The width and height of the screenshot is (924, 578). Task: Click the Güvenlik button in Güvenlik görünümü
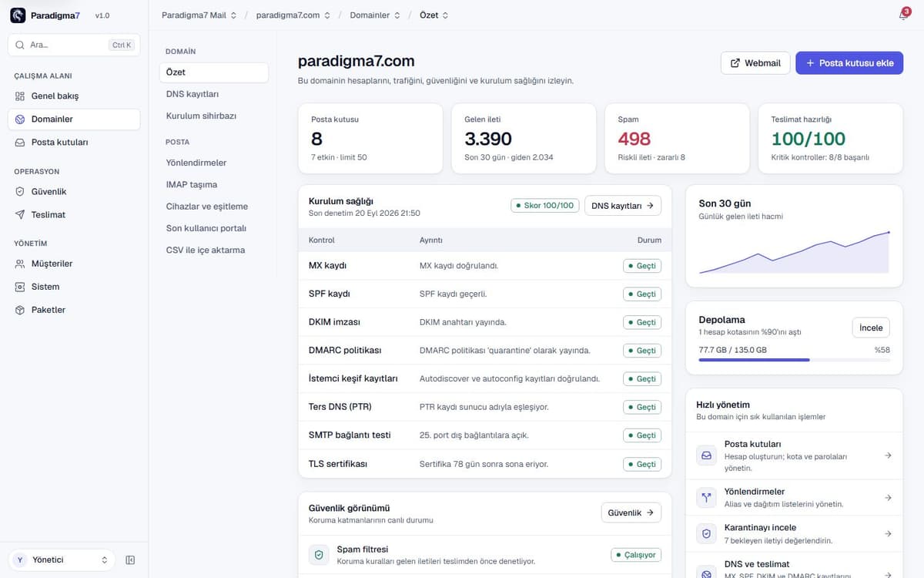(631, 512)
